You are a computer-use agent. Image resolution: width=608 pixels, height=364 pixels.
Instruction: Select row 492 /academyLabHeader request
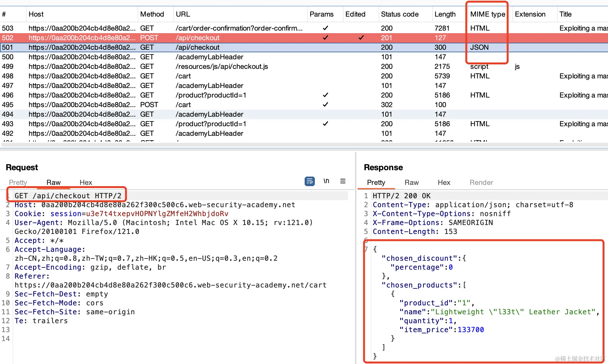pyautogui.click(x=304, y=133)
